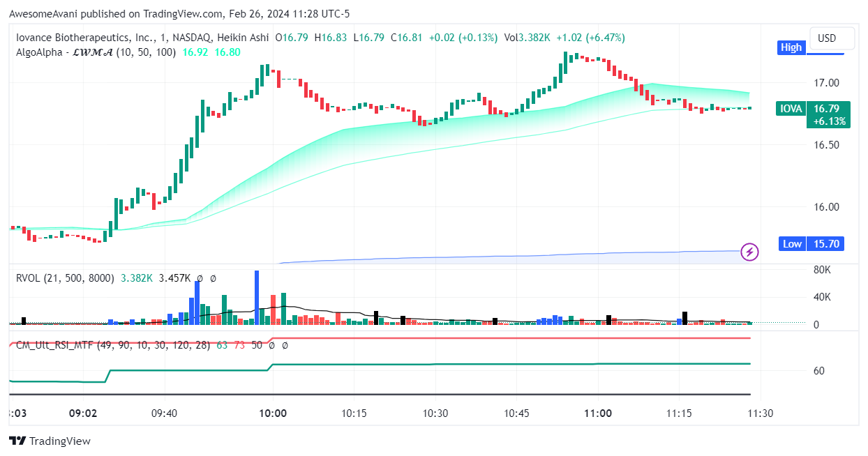The width and height of the screenshot is (868, 456).
Task: Click the LWMA value 16.80
Action: pos(227,52)
